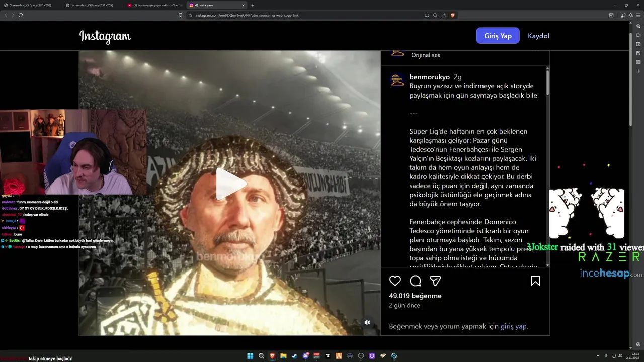Share the reel using the share icon
644x362 pixels.
[x=435, y=281]
